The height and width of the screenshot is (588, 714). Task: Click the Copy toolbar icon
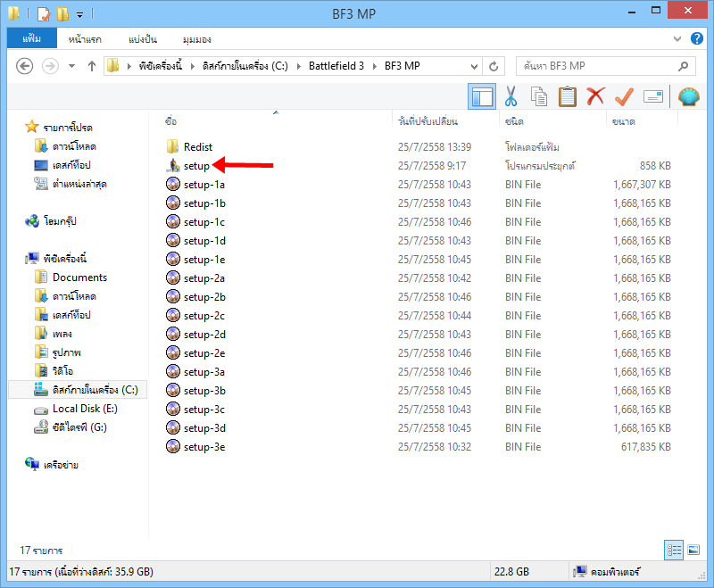539,96
